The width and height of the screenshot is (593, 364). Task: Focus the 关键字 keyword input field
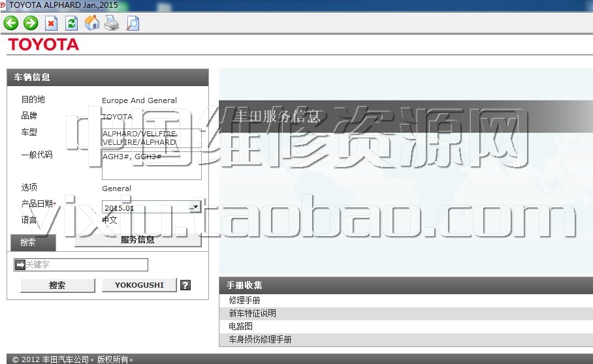coord(80,265)
